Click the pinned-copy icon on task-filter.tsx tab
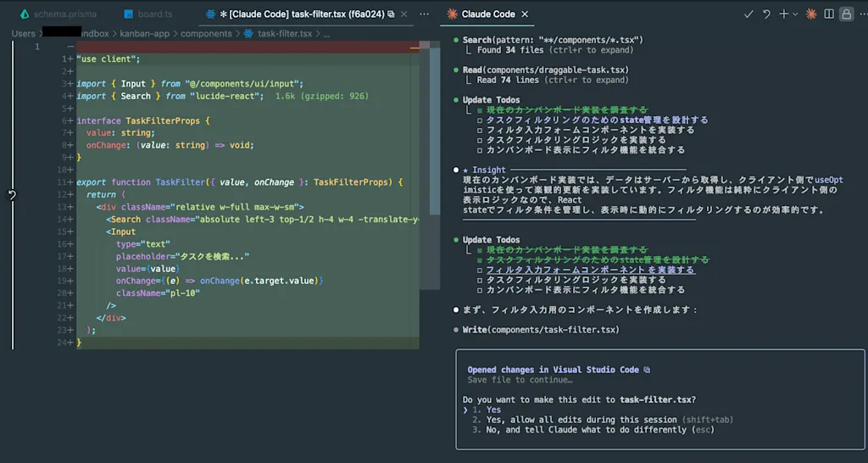Image resolution: width=868 pixels, height=463 pixels. coord(392,14)
